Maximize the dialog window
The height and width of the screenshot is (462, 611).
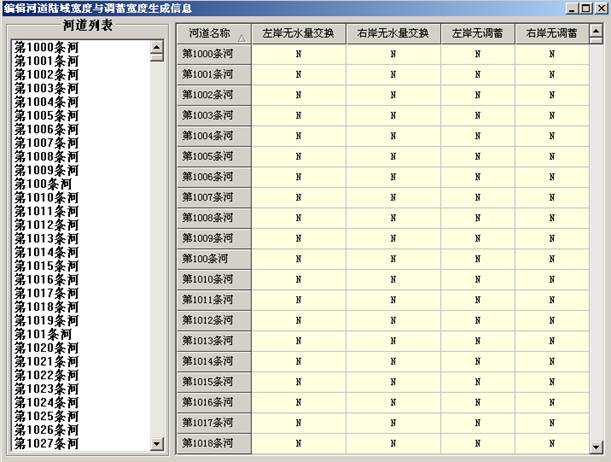point(586,7)
